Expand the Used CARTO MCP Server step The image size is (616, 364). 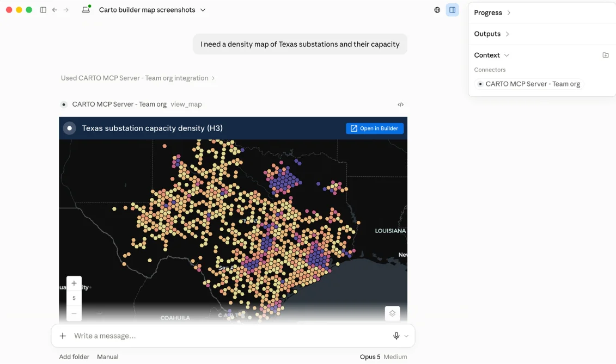pos(137,78)
